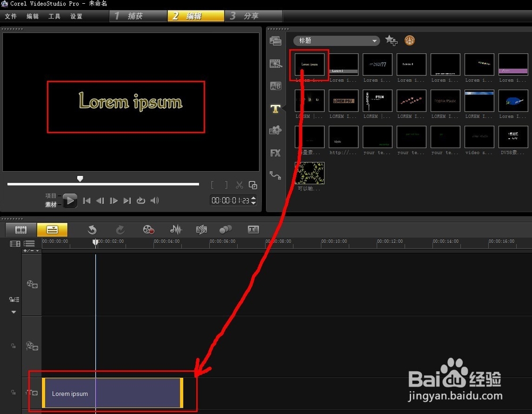Open the 标题 category dropdown
Image resolution: width=532 pixels, height=414 pixels.
(x=336, y=41)
